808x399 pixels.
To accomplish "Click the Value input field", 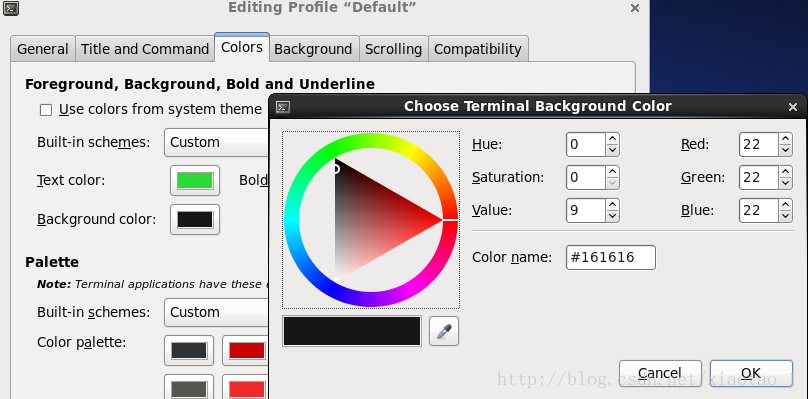I will coord(586,210).
